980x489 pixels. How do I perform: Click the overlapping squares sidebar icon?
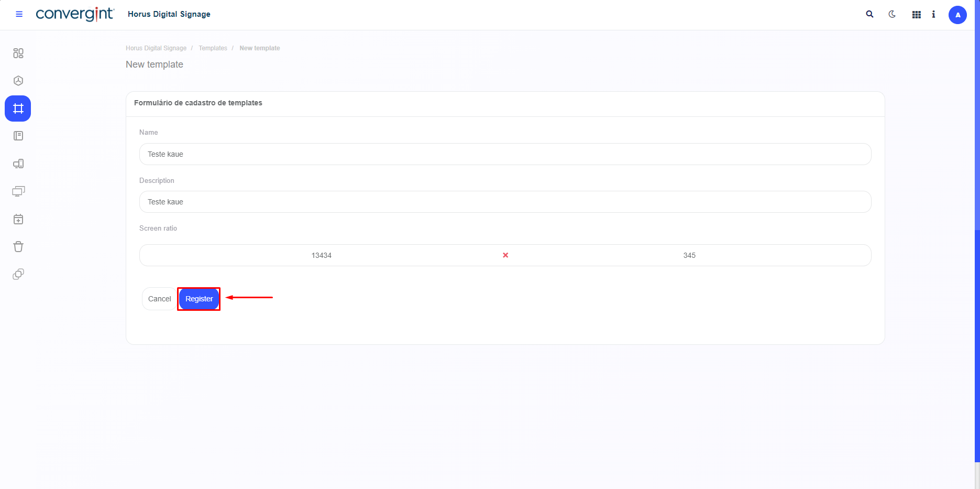(x=18, y=274)
